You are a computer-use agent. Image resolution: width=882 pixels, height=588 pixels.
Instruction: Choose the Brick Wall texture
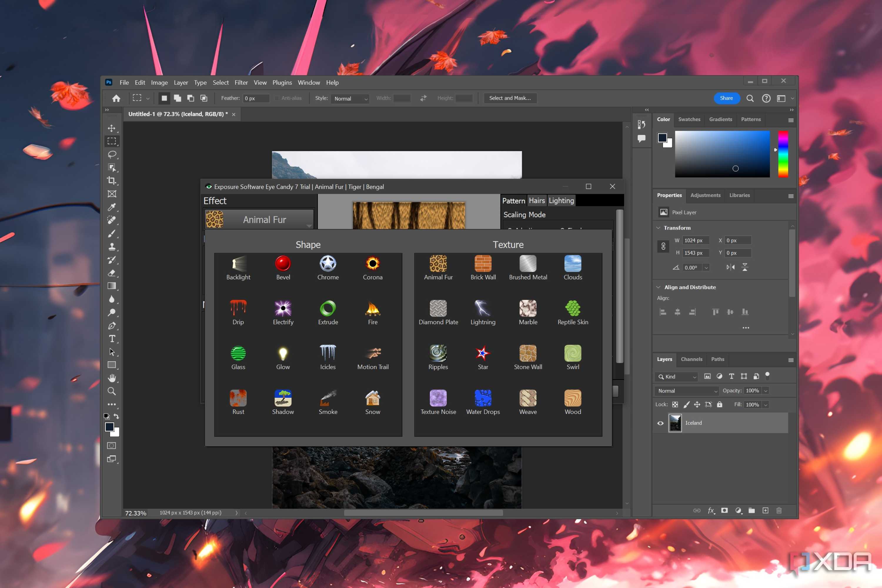point(483,264)
